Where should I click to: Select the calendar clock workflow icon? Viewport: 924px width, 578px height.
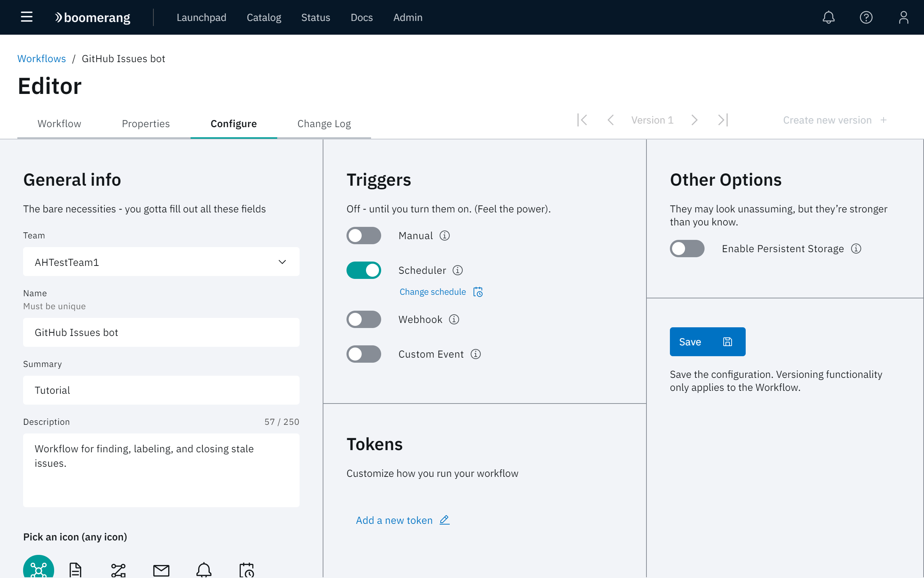click(x=247, y=570)
